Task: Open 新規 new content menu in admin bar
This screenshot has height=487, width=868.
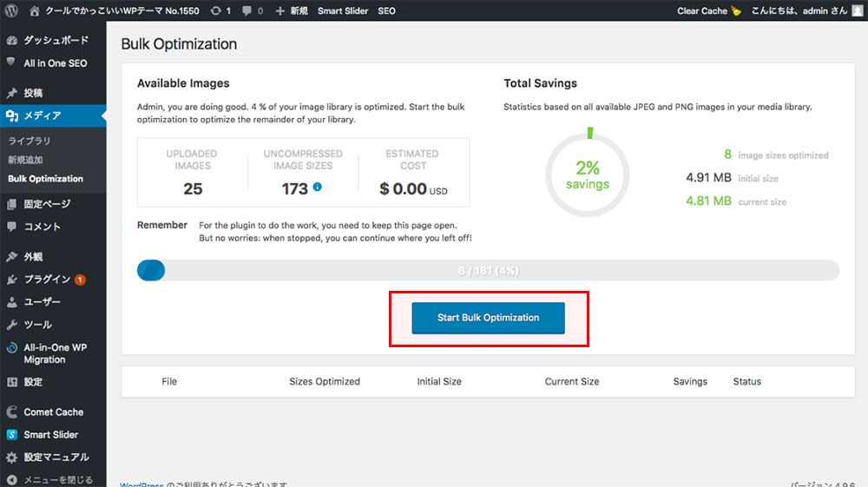Action: [x=299, y=10]
